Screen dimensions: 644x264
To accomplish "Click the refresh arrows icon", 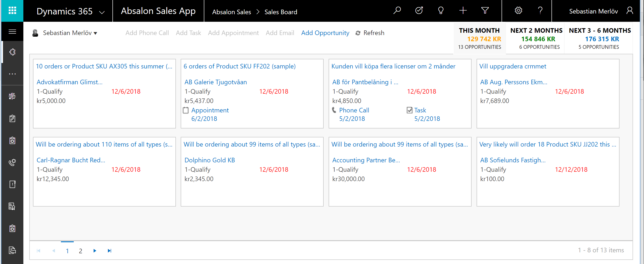I will pos(358,33).
